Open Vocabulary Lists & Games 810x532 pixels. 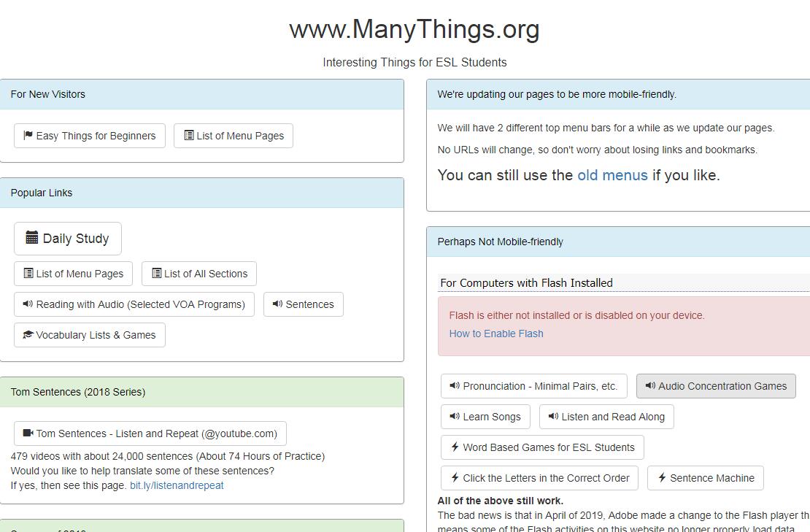89,335
